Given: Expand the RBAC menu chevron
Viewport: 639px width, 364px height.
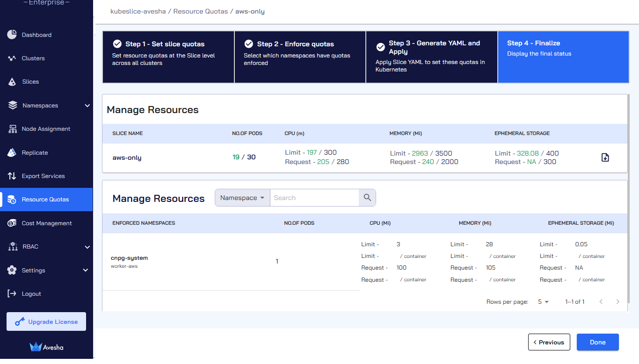Looking at the screenshot, I should [x=87, y=247].
